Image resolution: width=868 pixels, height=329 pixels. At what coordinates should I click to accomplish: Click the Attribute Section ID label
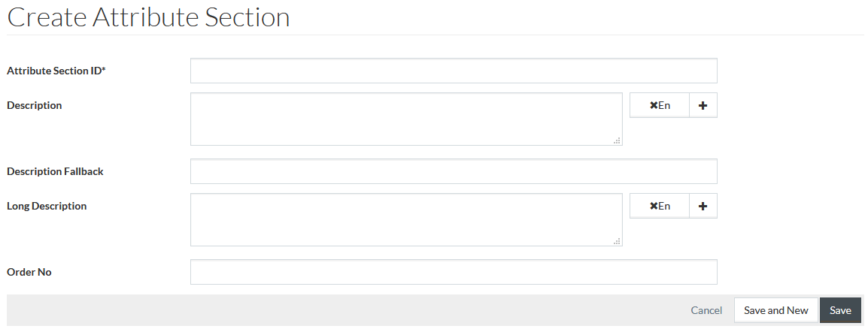coord(56,71)
